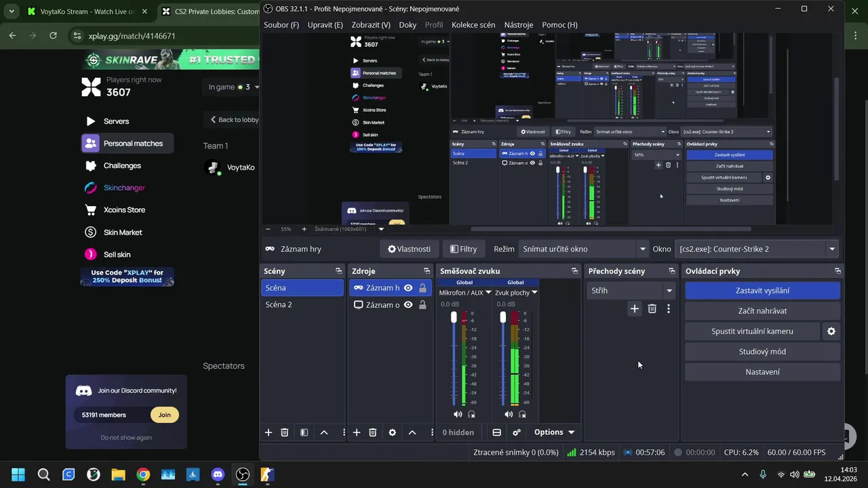Toggle lock on Záznam h source
This screenshot has width=868, height=488.
(422, 288)
